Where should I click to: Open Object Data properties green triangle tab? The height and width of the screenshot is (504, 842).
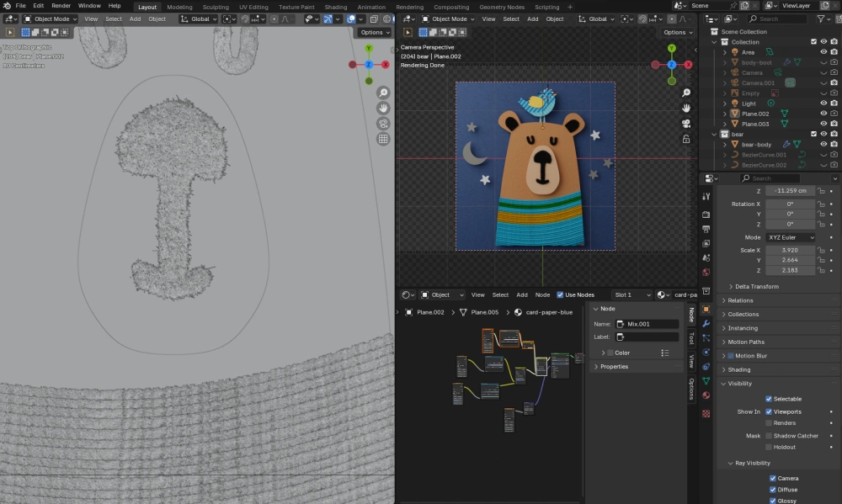[x=706, y=380]
